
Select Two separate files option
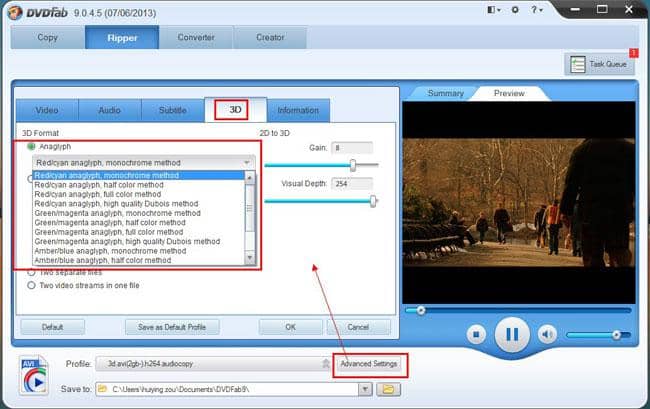[31, 272]
